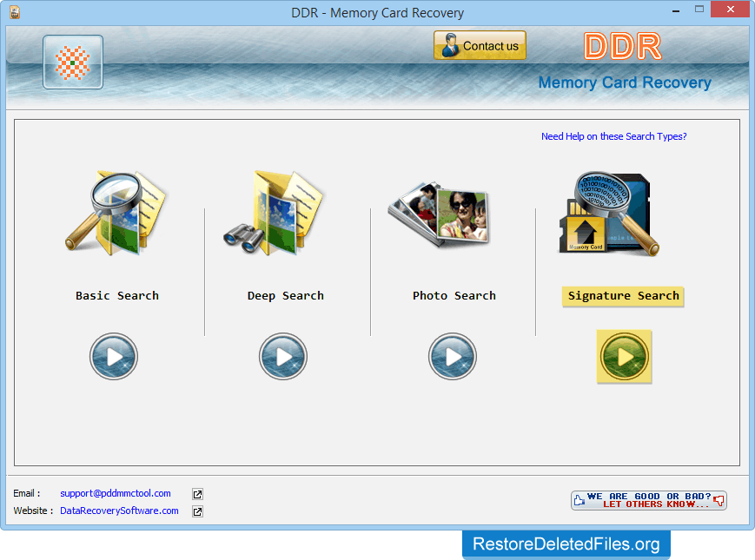The image size is (755, 560).
Task: Select the Basic Search label
Action: pyautogui.click(x=117, y=296)
